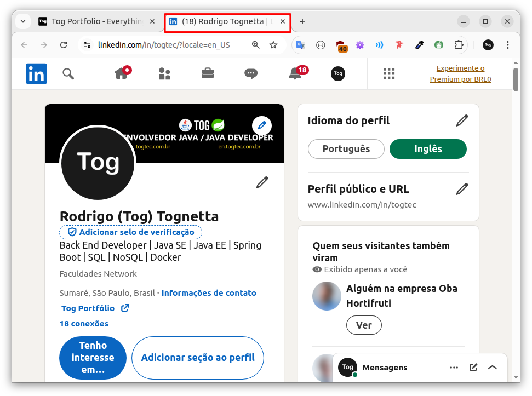Click the scrollbar down arrow
532x396 pixels.
516,377
